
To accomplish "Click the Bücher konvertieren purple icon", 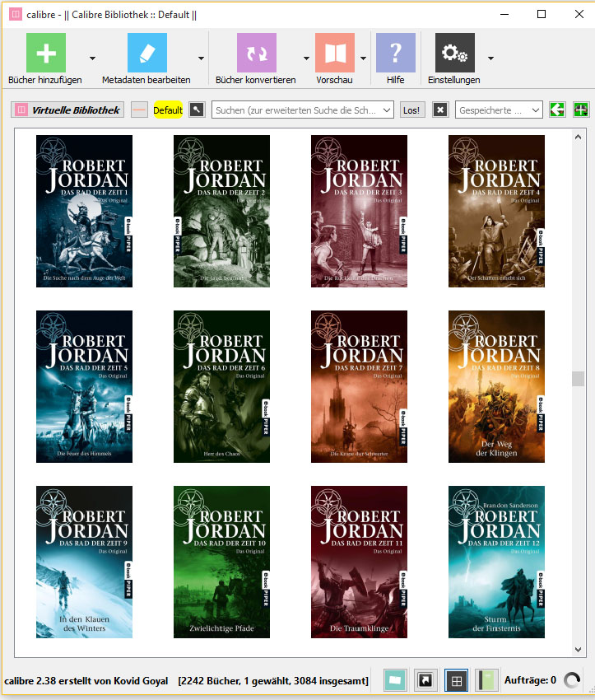I will click(257, 53).
